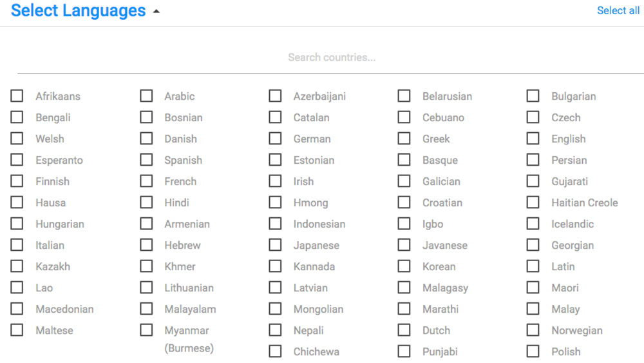Enable the Punjabi checkbox
Image resolution: width=644 pixels, height=363 pixels.
pos(404,351)
